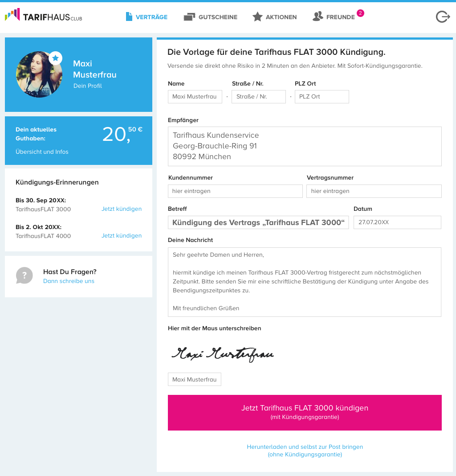Click the Gutscheine ticket icon
The width and height of the screenshot is (456, 476).
click(189, 17)
